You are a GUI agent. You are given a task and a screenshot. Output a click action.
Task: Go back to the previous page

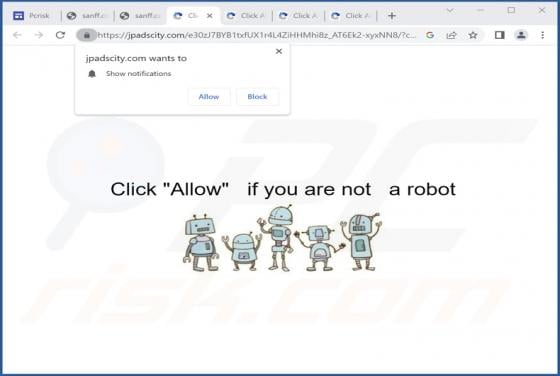17,35
